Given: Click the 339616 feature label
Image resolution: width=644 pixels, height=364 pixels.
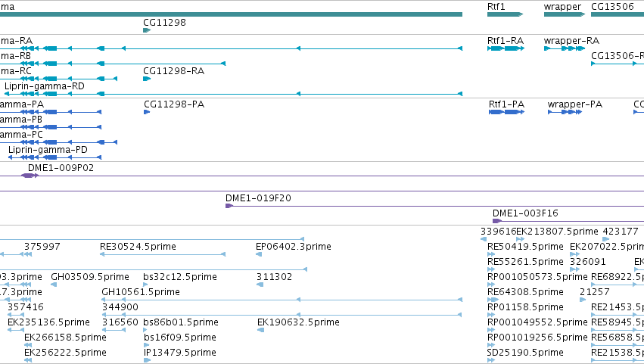Looking at the screenshot, I should click(x=498, y=232).
